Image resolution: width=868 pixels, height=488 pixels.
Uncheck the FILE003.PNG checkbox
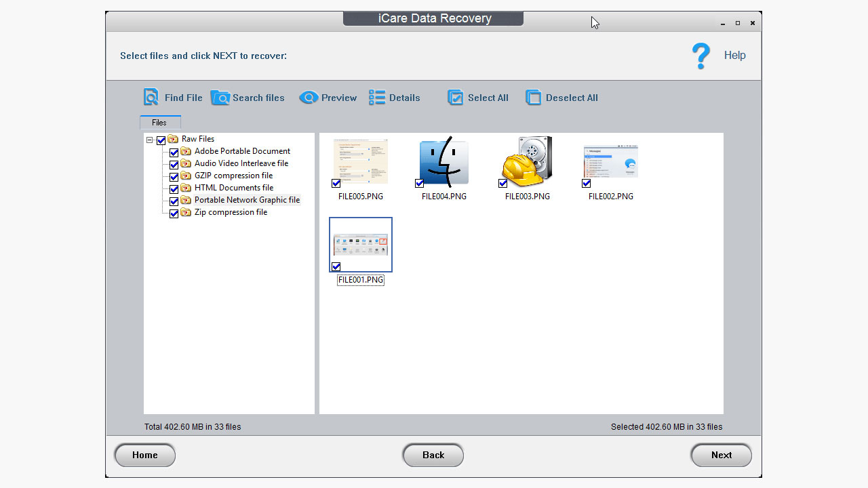[x=503, y=183]
